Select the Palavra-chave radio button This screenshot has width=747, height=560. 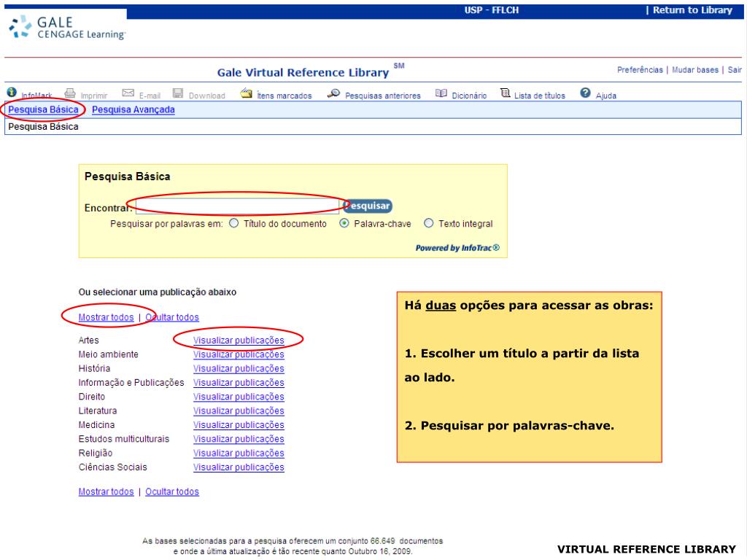point(344,223)
